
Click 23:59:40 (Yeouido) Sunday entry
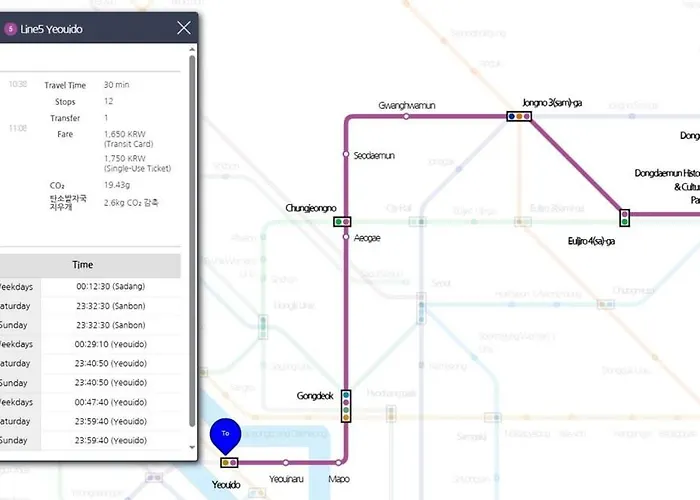point(111,440)
